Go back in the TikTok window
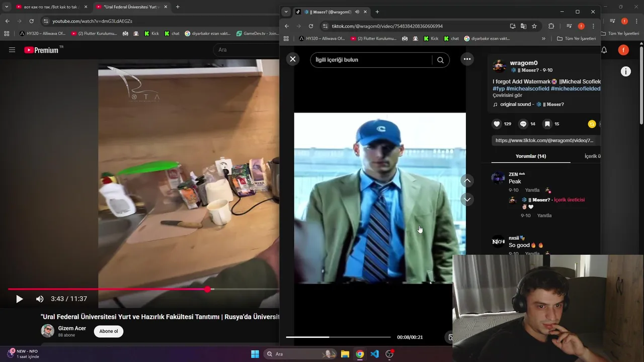Screen dimensions: 644x362 (x=287, y=26)
